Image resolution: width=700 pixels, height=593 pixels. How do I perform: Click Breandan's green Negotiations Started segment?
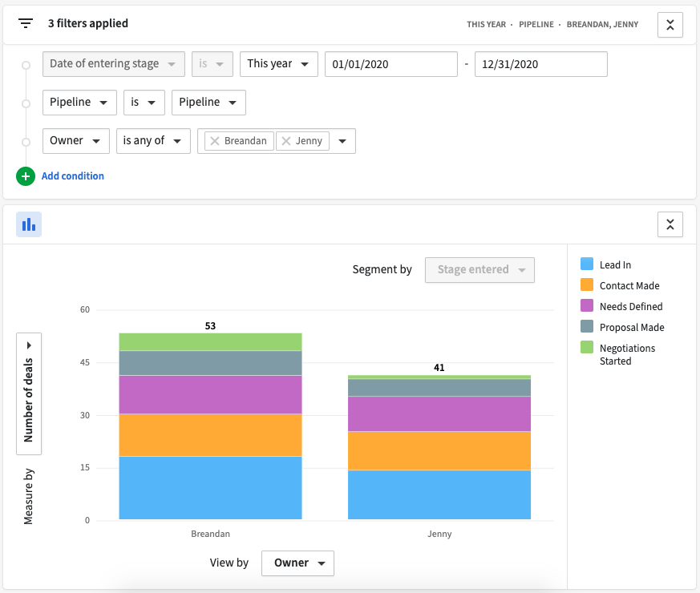point(210,342)
